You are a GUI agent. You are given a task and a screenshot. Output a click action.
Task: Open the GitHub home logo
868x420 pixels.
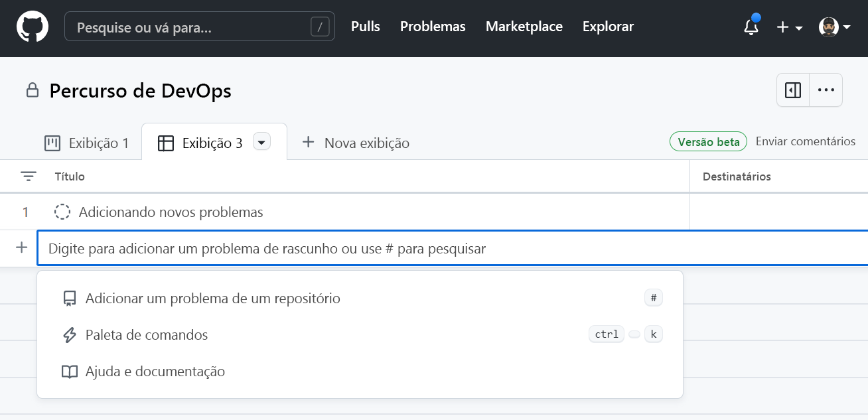click(32, 27)
